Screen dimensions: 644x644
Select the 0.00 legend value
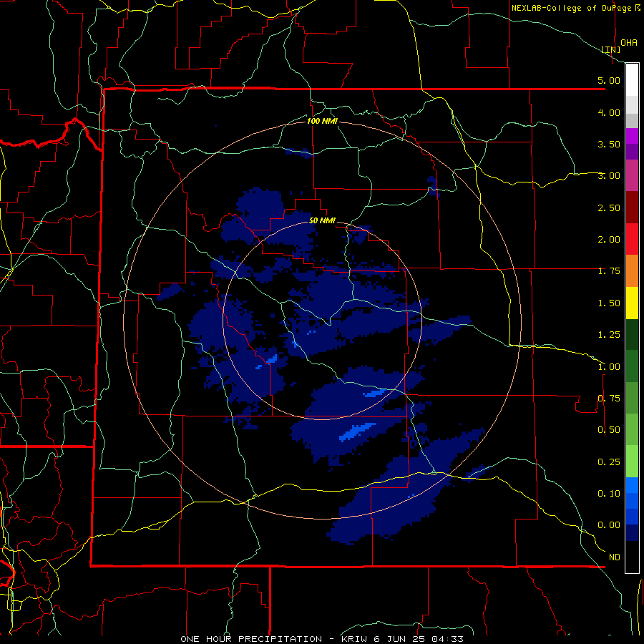[x=609, y=525]
